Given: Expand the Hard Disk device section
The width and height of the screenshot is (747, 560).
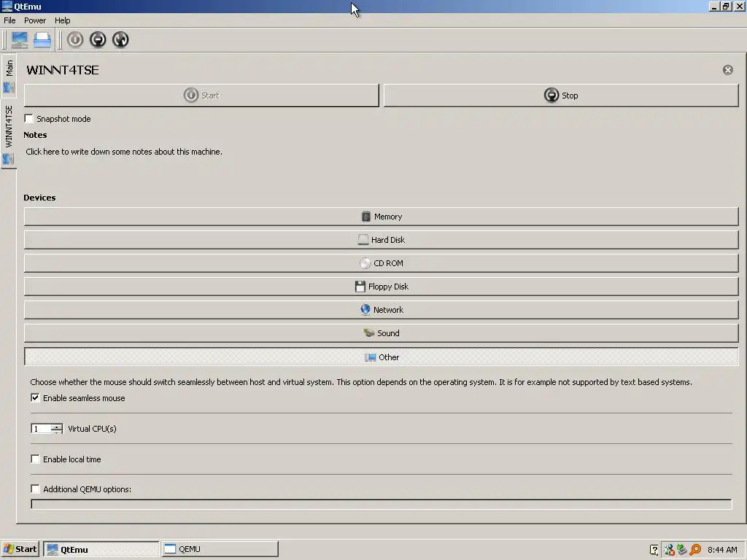Looking at the screenshot, I should [x=381, y=240].
